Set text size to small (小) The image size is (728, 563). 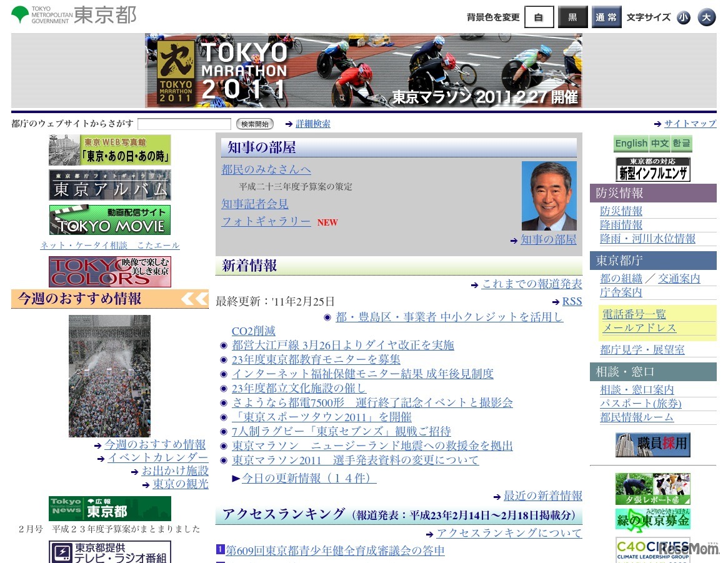(684, 17)
